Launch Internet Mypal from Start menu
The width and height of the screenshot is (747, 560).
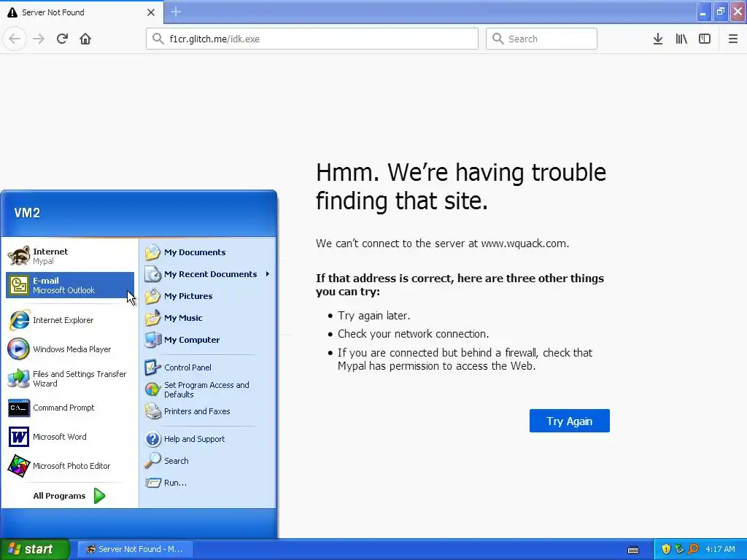tap(70, 256)
